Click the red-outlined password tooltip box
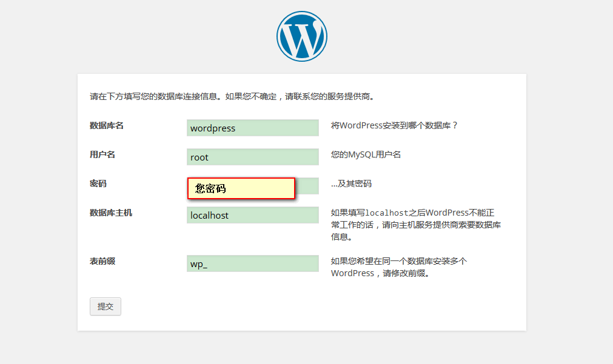 (241, 188)
